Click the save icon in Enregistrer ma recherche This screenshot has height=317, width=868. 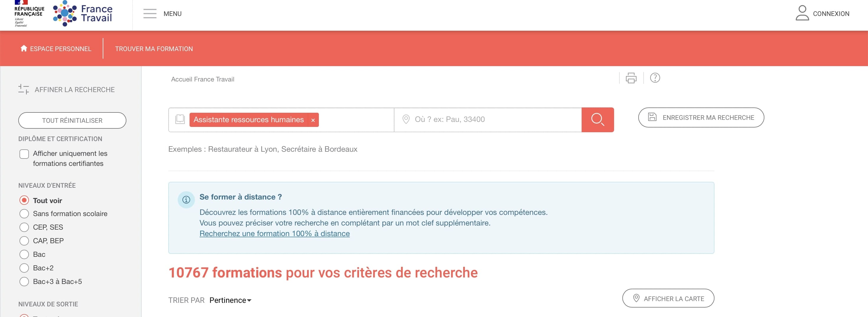(652, 117)
